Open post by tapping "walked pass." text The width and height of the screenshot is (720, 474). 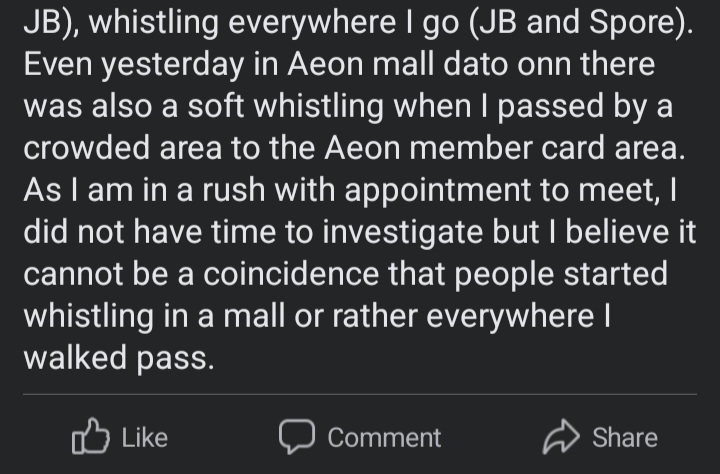point(119,358)
